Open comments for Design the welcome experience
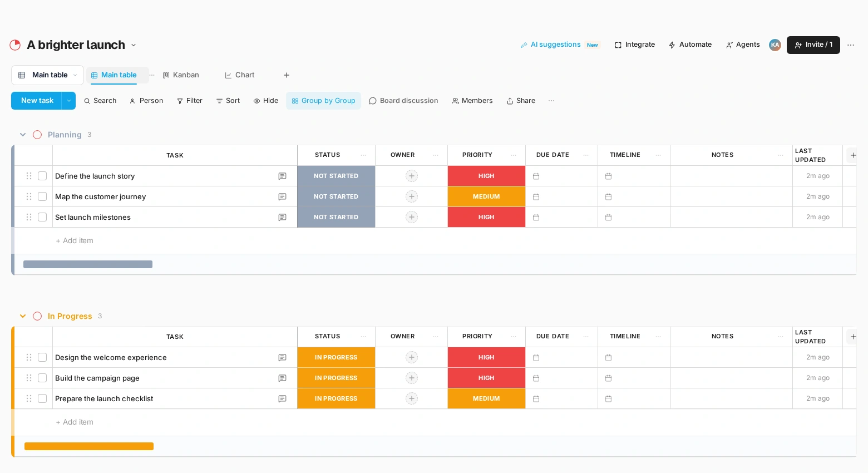Image resolution: width=868 pixels, height=473 pixels. pyautogui.click(x=282, y=357)
